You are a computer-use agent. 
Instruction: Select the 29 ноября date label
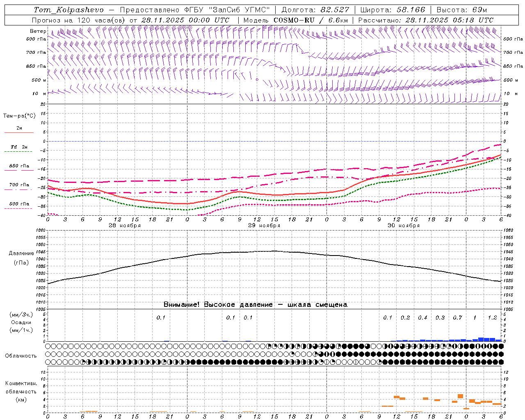pos(264,226)
